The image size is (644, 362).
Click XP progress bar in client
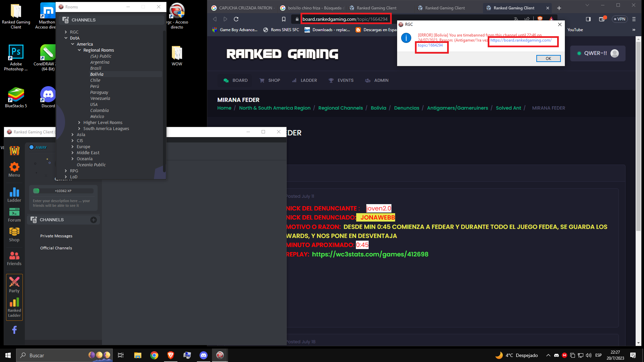(63, 191)
